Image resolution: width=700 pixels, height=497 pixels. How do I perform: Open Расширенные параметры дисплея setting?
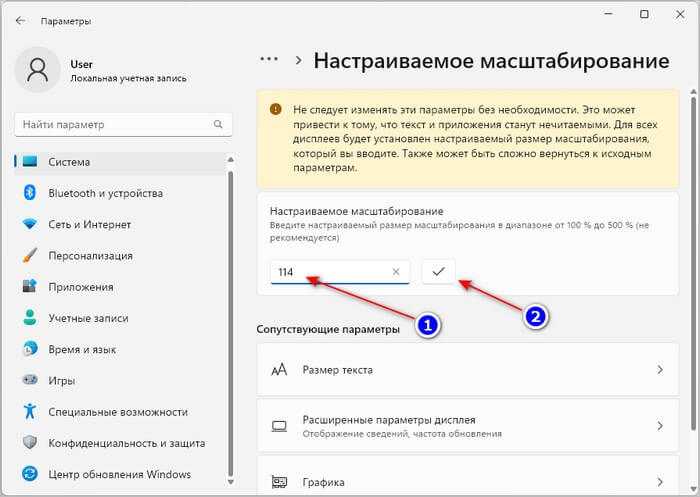pos(468,426)
